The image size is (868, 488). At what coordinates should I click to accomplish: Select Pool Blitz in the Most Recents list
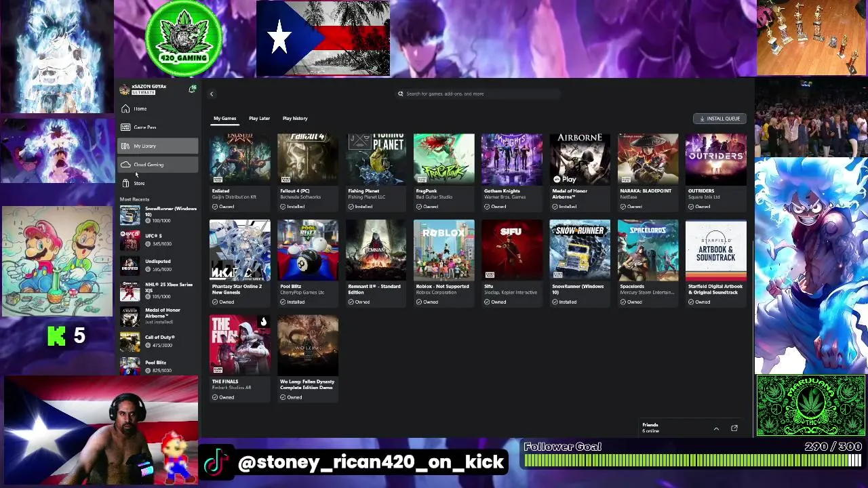159,366
